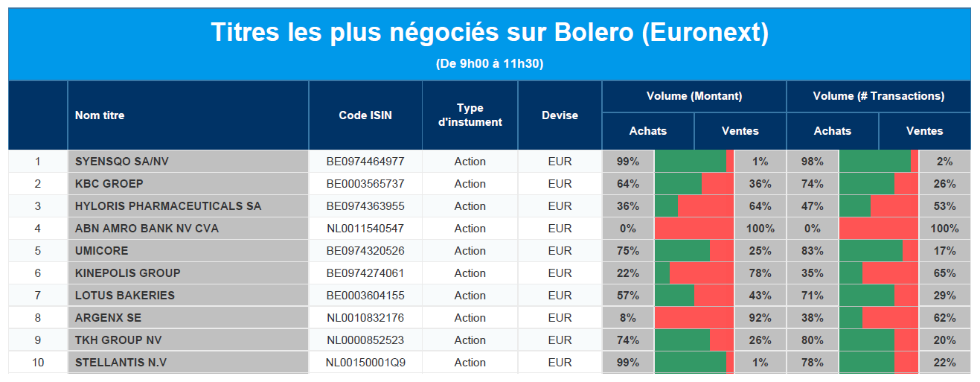Select "Ventes" header under Volume (# Transactions)
The height and width of the screenshot is (382, 980).
(x=924, y=131)
